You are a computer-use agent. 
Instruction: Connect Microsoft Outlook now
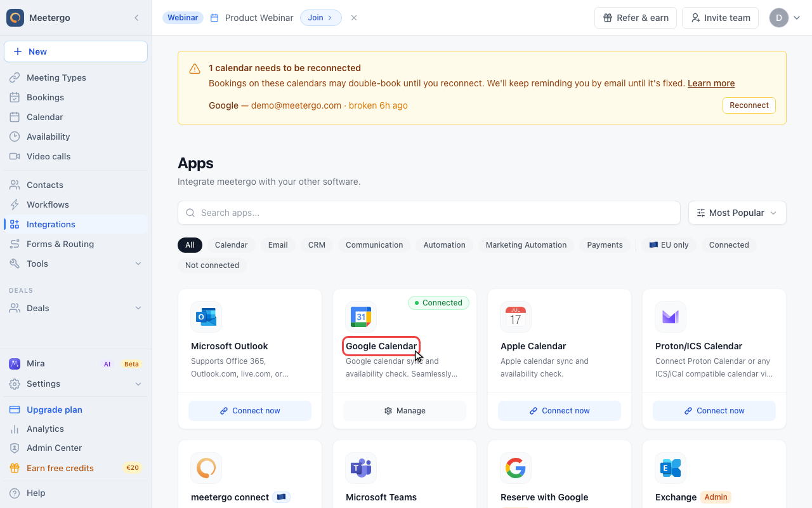pos(250,411)
